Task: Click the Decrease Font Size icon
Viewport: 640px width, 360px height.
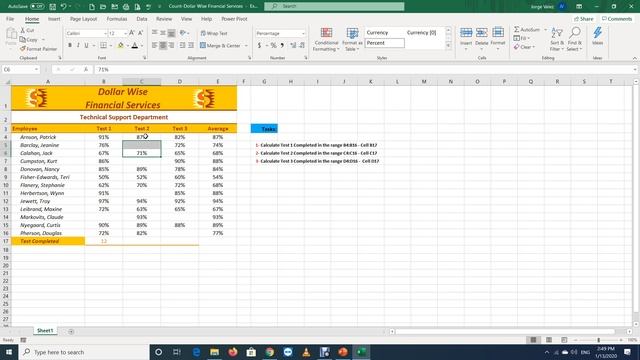Action: 140,33
